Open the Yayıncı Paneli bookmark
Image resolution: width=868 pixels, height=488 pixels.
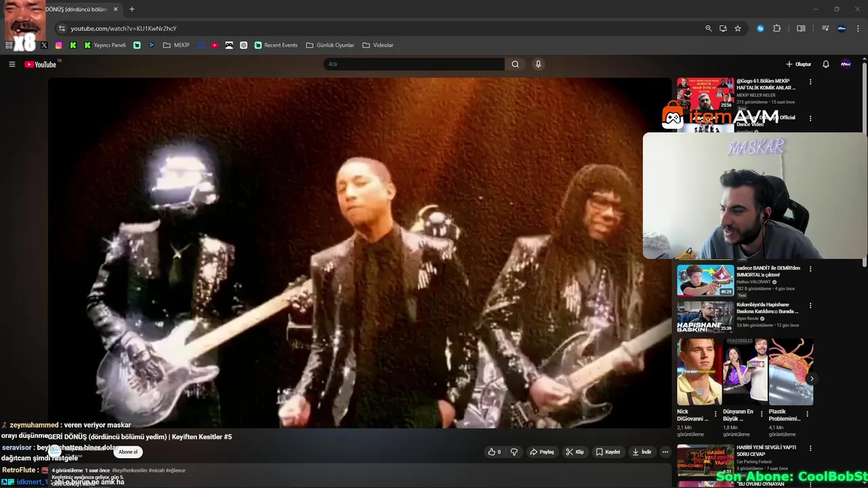click(x=105, y=45)
